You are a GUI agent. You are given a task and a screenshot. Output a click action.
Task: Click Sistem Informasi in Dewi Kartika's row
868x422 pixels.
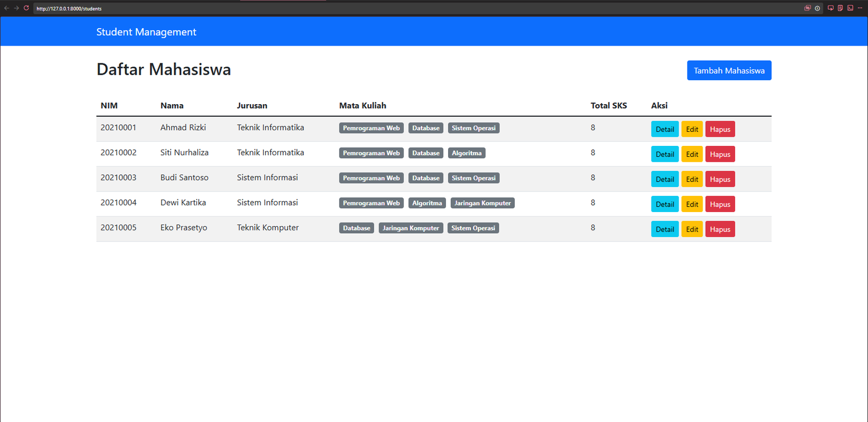click(x=267, y=202)
